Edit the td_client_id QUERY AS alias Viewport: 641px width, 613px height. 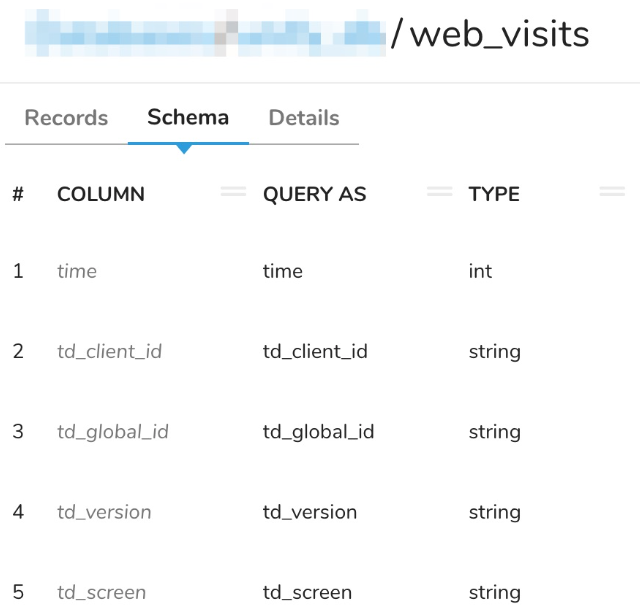coord(315,352)
